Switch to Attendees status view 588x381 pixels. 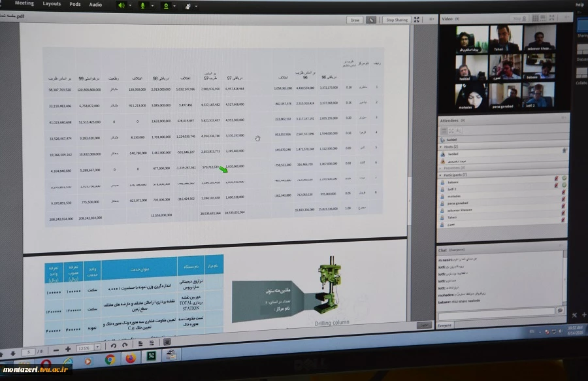pos(458,130)
